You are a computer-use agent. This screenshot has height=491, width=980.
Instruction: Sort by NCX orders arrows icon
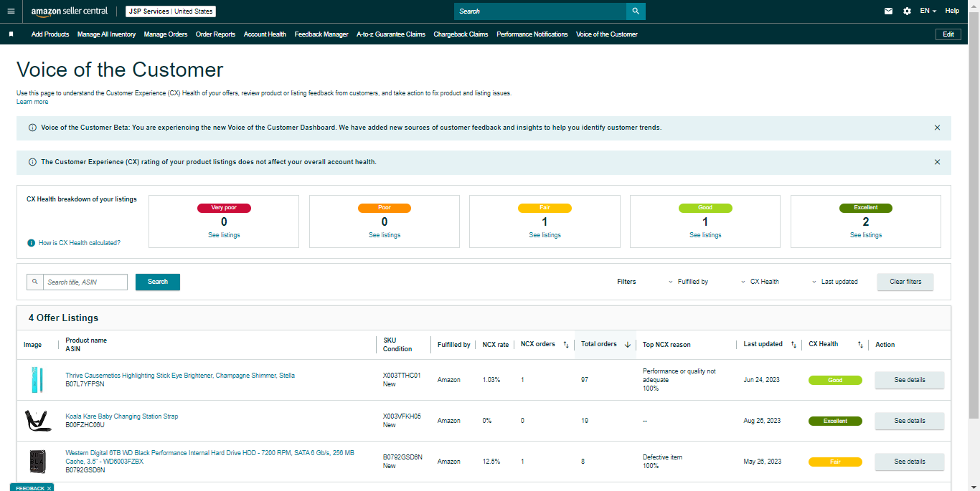565,345
